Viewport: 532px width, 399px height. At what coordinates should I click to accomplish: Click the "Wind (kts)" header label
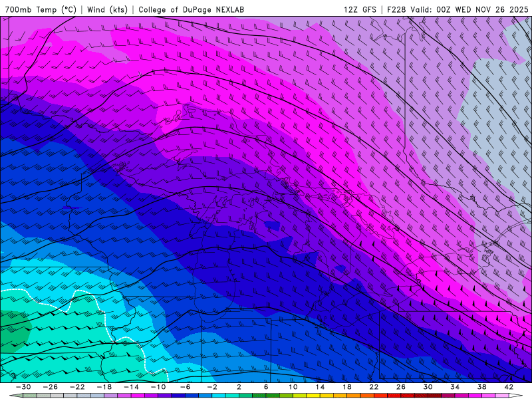click(x=107, y=9)
